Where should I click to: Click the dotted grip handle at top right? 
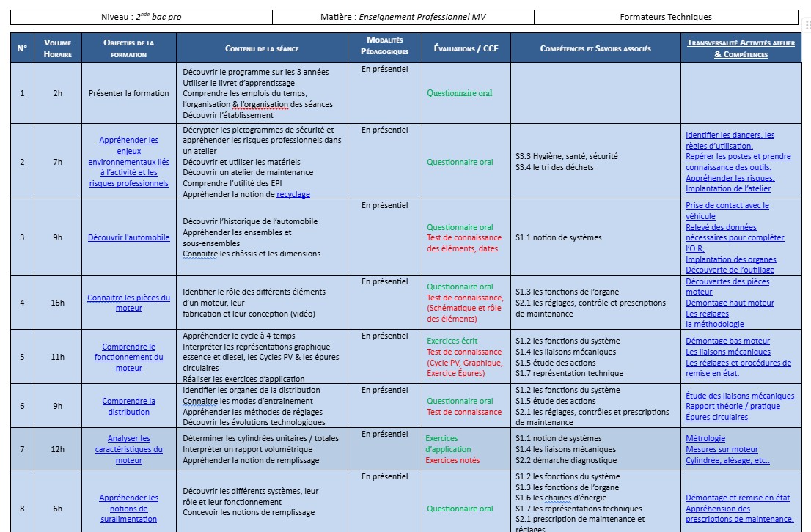coord(807,24)
